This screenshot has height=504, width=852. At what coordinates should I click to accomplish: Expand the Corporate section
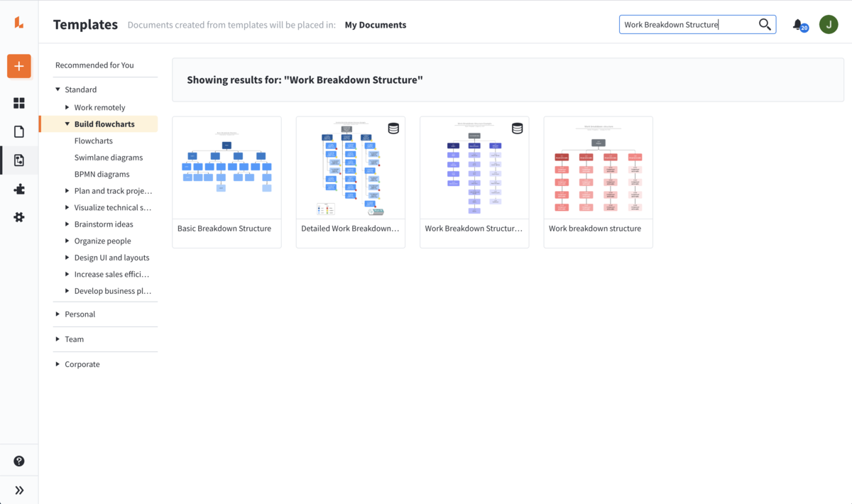[82, 363]
